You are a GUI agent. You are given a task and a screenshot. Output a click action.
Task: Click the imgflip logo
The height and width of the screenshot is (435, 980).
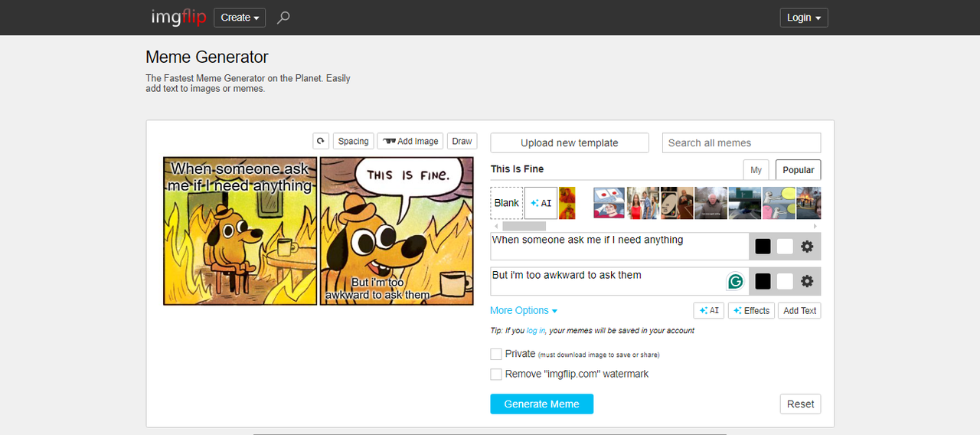(x=178, y=17)
